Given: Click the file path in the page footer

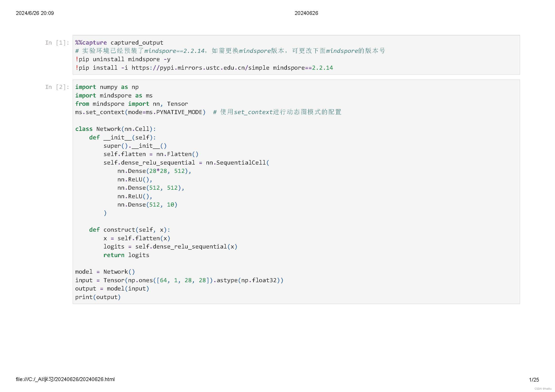Looking at the screenshot, I should 65,379.
